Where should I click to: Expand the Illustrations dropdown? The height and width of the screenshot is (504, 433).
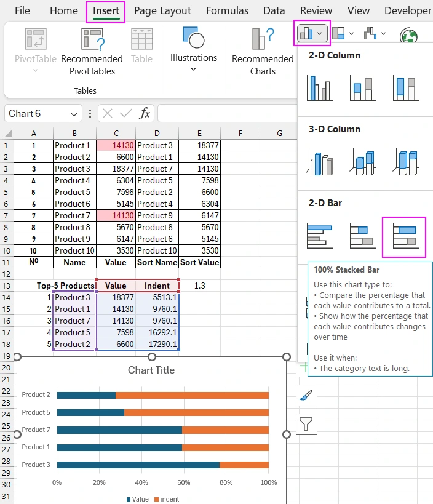click(x=194, y=70)
